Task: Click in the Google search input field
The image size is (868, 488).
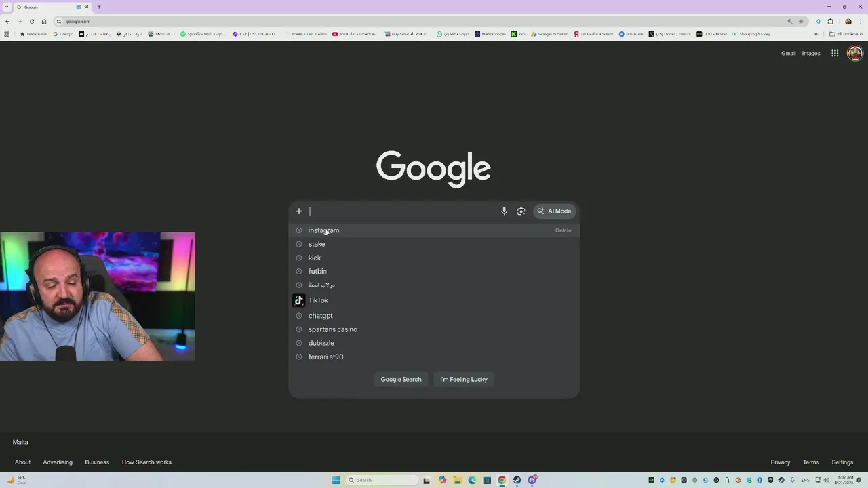Action: point(403,211)
